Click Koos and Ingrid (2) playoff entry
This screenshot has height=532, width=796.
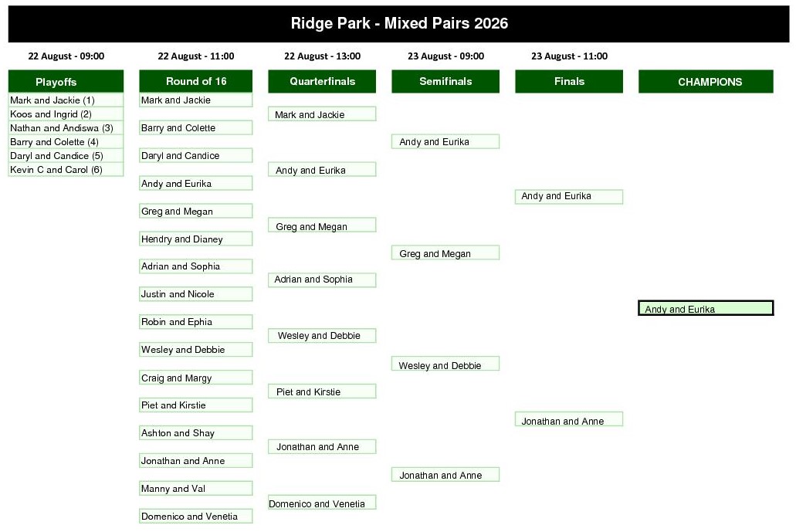click(66, 114)
